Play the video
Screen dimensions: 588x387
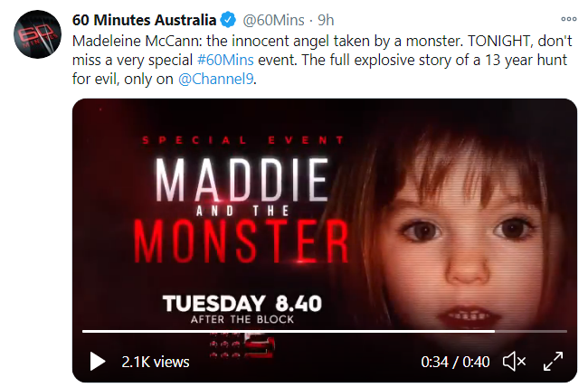point(97,362)
